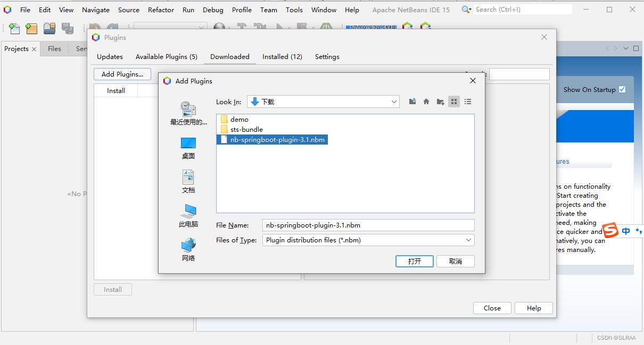Open the Tools menu
644x345 pixels.
click(x=294, y=10)
